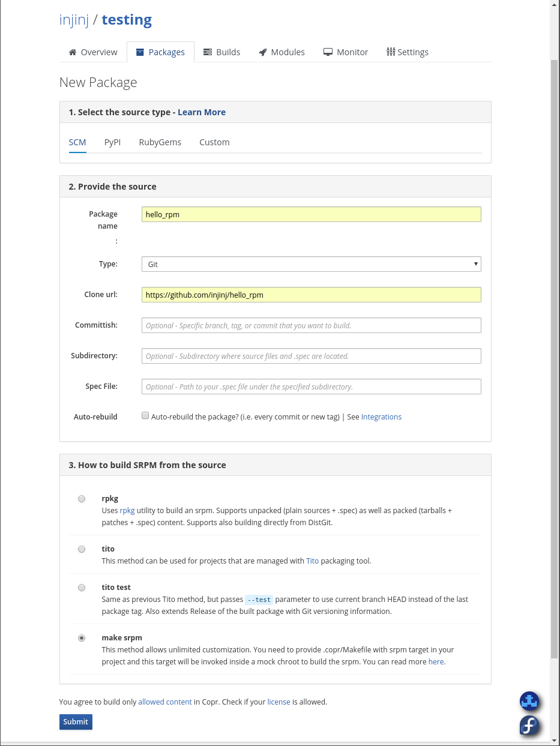This screenshot has height=746, width=560.
Task: Open the 'here' read more link
Action: coord(436,661)
